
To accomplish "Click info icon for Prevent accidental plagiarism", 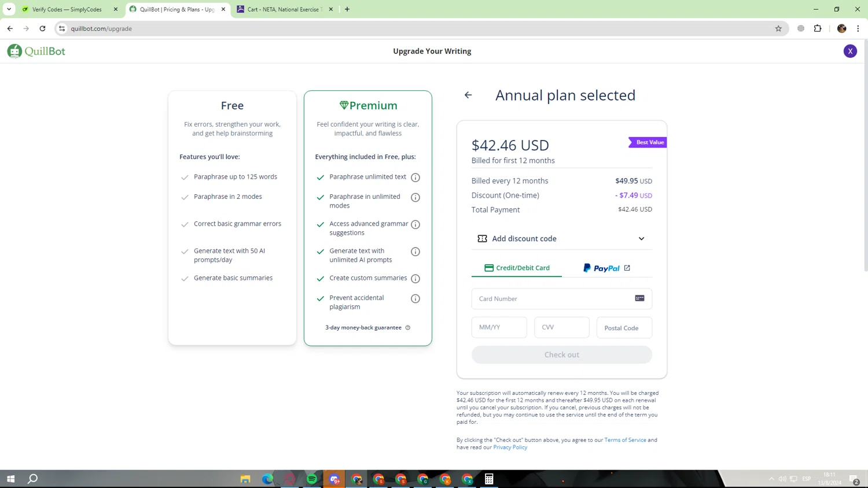I will click(415, 299).
